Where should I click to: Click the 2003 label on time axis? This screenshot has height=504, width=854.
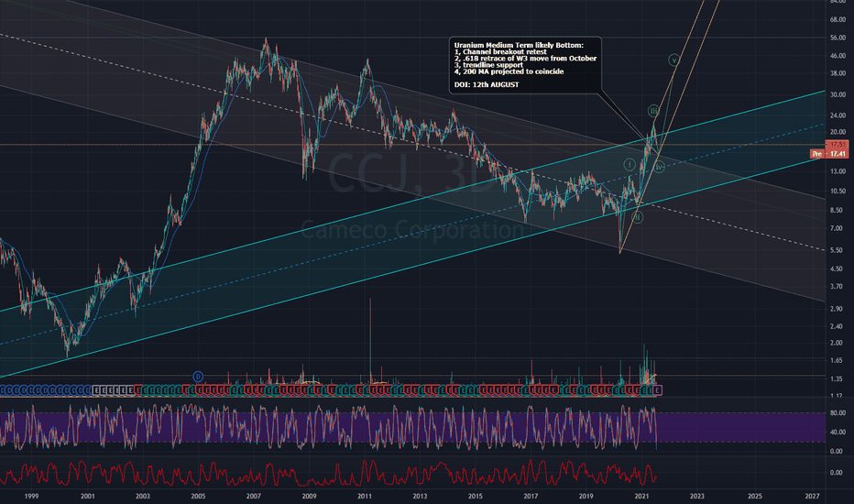coord(143,497)
